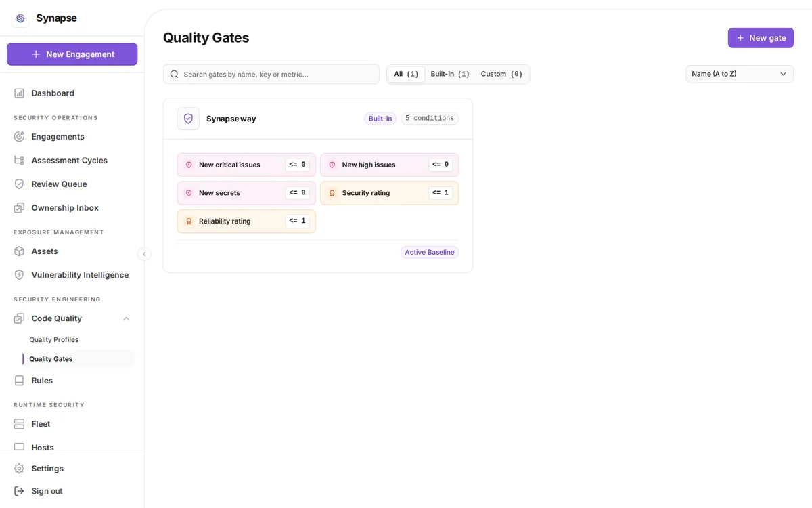This screenshot has height=508, width=812.
Task: Collapse the sidebar with the chevron handle
Action: (x=144, y=254)
